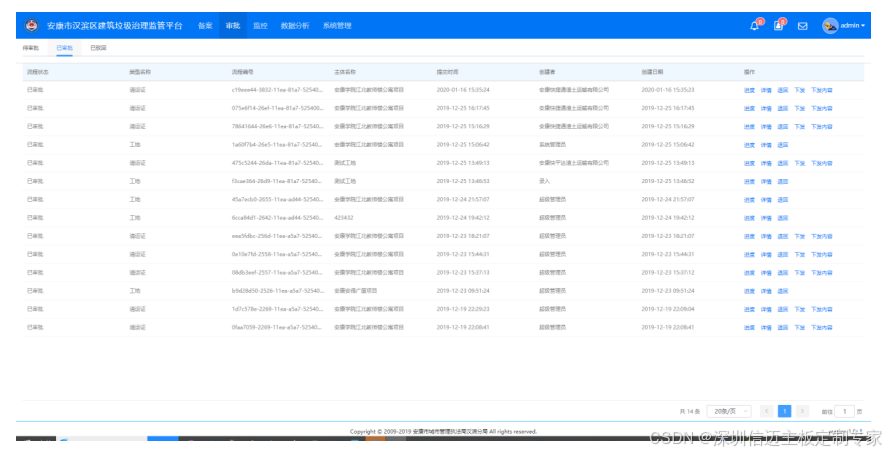The height and width of the screenshot is (453, 886).
Task: Open the 监控 navigation item
Action: tap(260, 26)
